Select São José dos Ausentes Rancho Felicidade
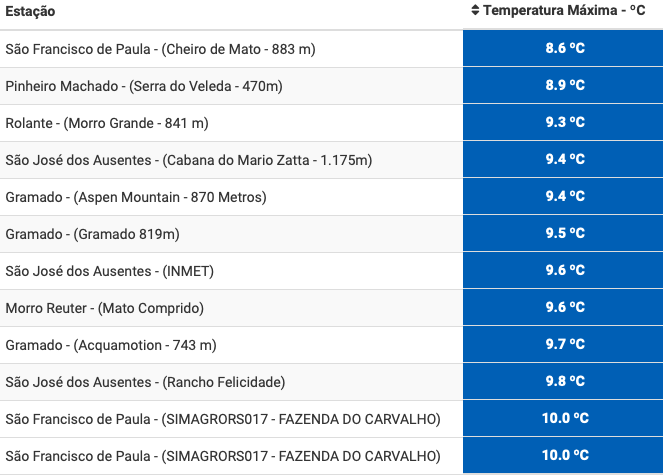 [x=145, y=382]
